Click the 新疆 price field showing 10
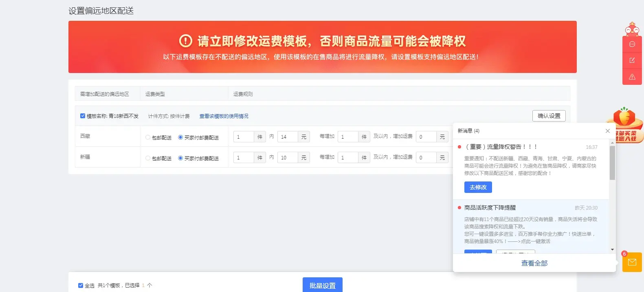The image size is (644, 292). pyautogui.click(x=288, y=157)
